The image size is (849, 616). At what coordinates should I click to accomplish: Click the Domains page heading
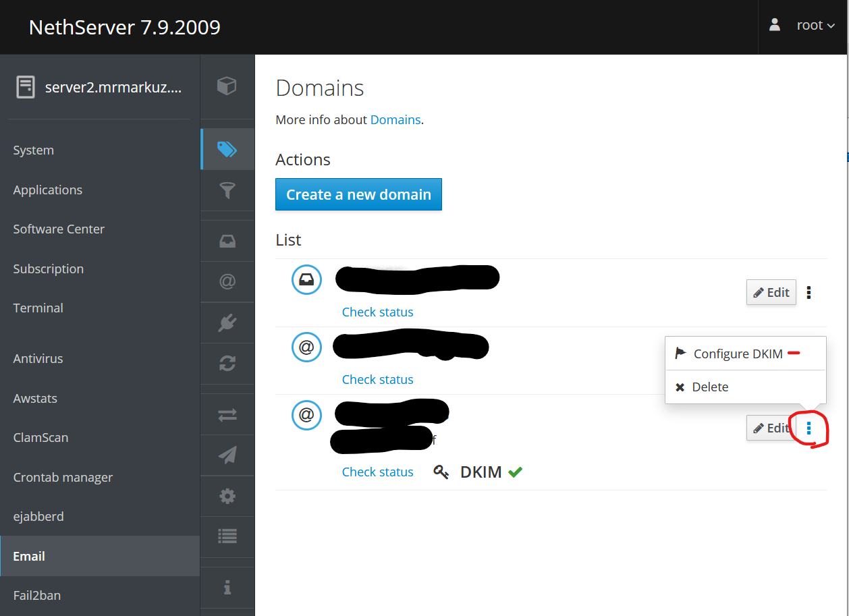320,88
